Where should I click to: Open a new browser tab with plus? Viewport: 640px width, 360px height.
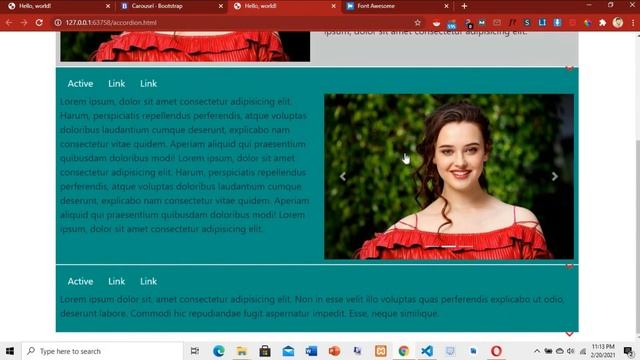pos(464,6)
